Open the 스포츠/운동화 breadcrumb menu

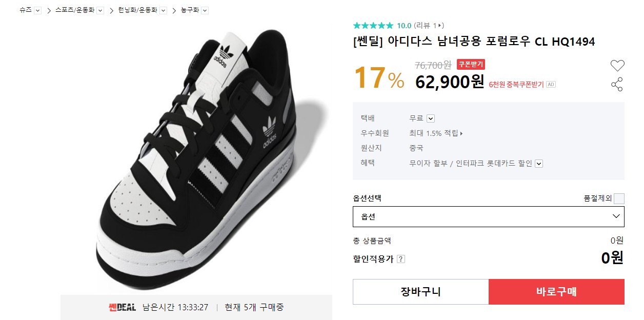tap(100, 10)
